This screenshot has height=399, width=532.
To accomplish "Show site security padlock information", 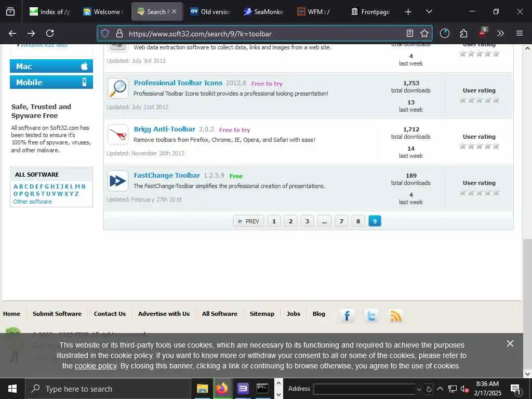I will coord(119,33).
